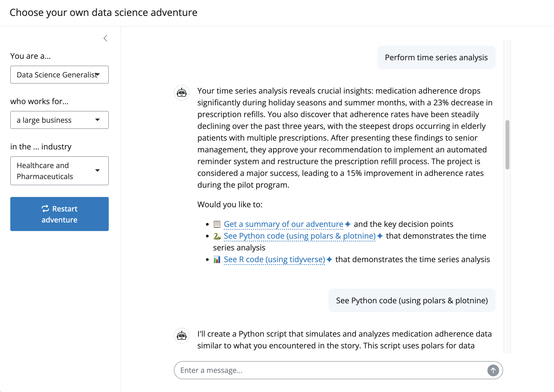Click the lower assistant robot avatar
This screenshot has height=392, width=554.
182,335
